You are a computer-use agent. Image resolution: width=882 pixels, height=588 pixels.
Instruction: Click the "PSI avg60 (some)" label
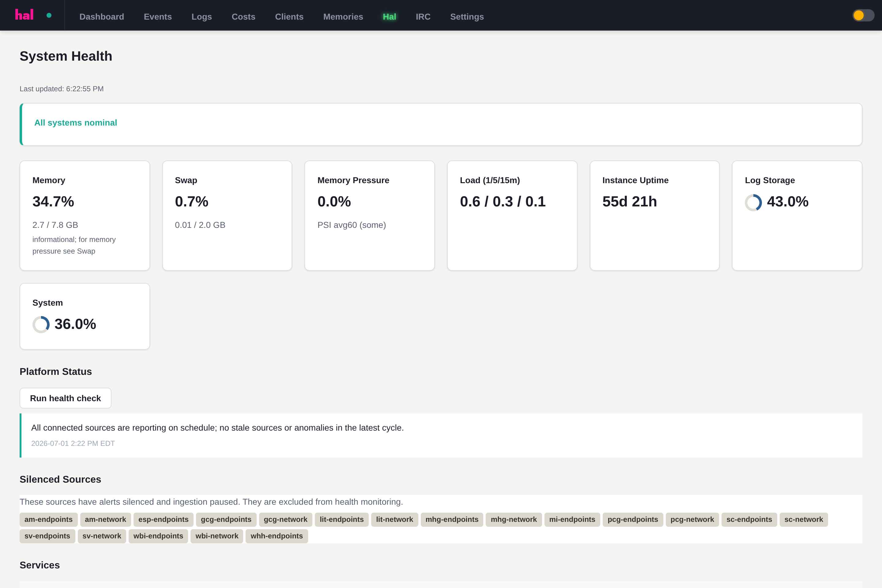pos(352,225)
